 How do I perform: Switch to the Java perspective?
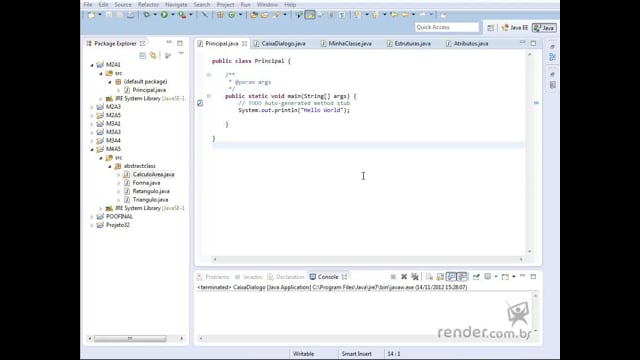(544, 28)
